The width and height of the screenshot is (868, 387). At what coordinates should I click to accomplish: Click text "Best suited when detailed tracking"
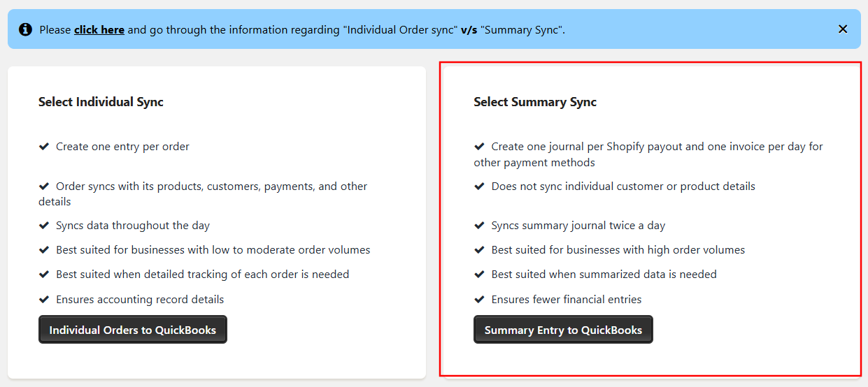(203, 275)
